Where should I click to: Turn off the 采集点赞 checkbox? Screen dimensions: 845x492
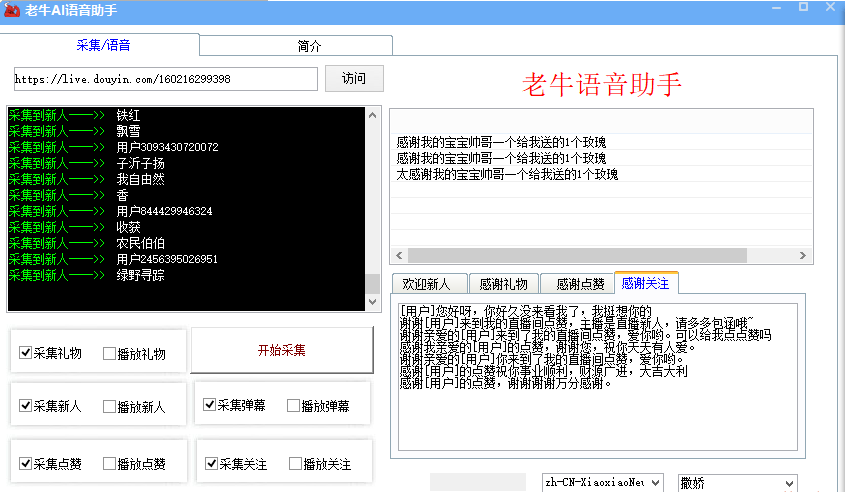tap(26, 464)
